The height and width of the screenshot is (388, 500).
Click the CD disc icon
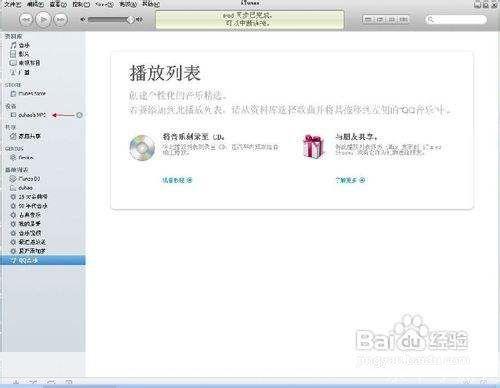(142, 148)
